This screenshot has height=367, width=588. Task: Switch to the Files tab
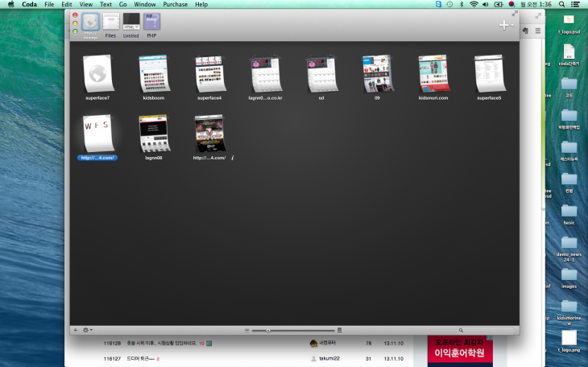click(110, 23)
